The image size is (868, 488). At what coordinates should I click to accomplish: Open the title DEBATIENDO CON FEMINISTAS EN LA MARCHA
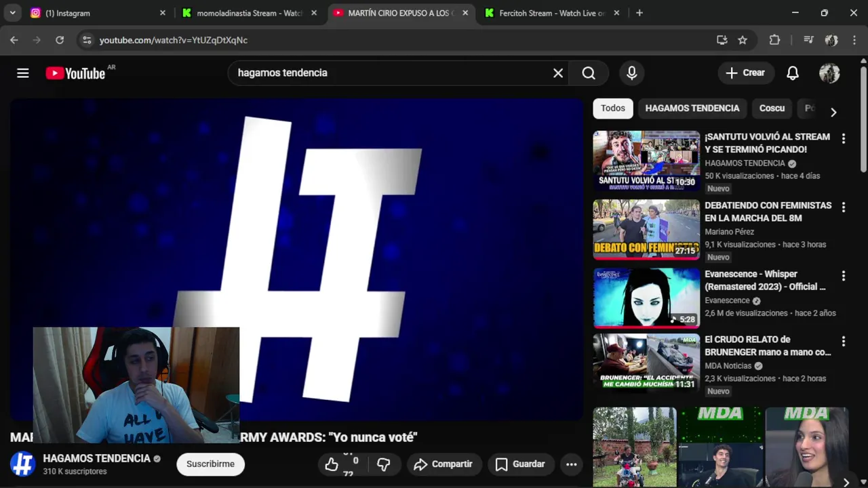tap(768, 211)
